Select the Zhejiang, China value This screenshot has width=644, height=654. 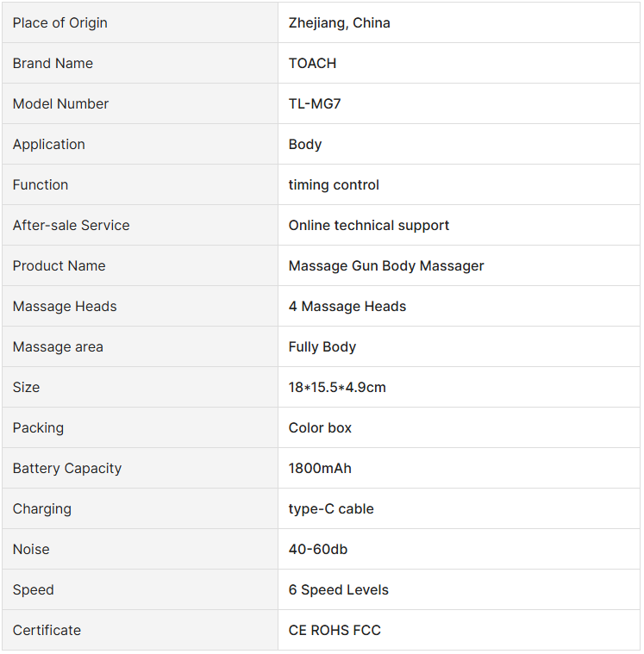(340, 23)
